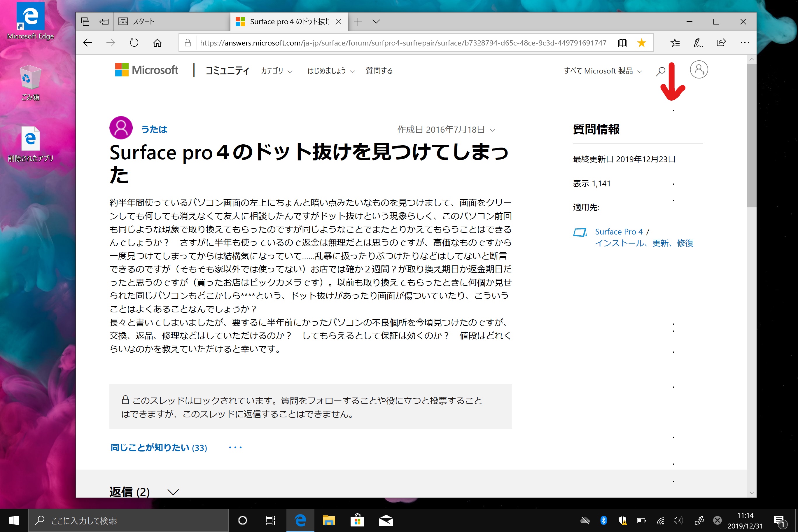This screenshot has width=798, height=532.
Task: Select the Microsoft Edge desktop shortcut
Action: (x=31, y=21)
